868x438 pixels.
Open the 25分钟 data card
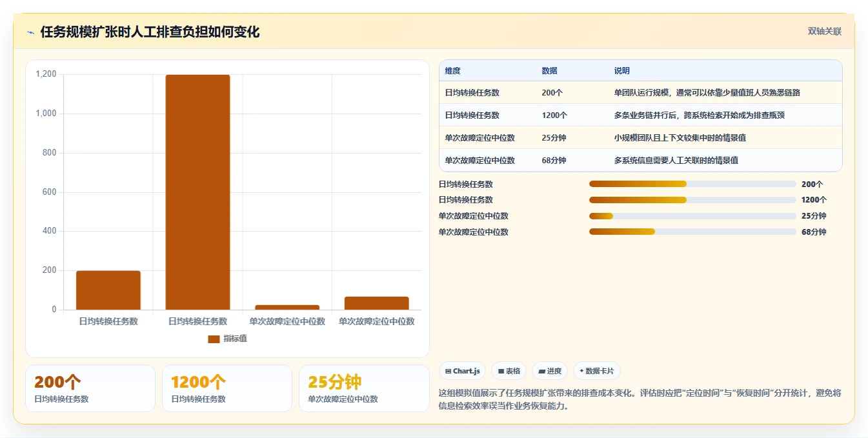[x=365, y=388]
